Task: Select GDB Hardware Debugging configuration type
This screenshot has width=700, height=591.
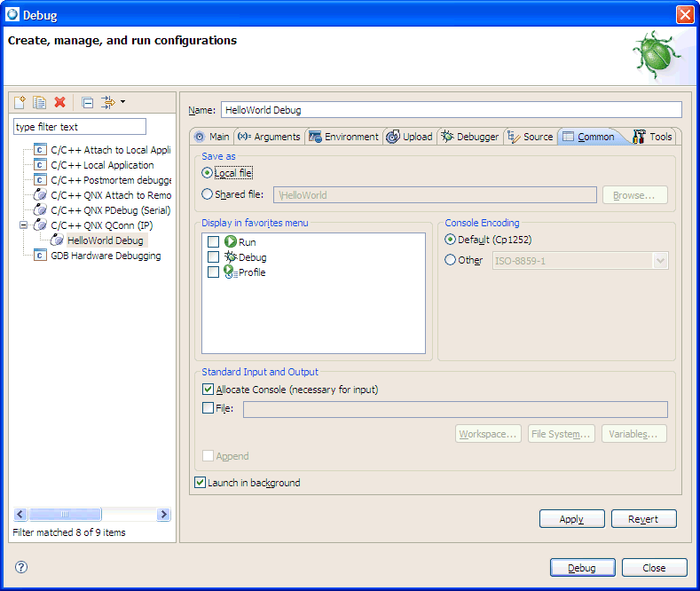Action: (106, 256)
